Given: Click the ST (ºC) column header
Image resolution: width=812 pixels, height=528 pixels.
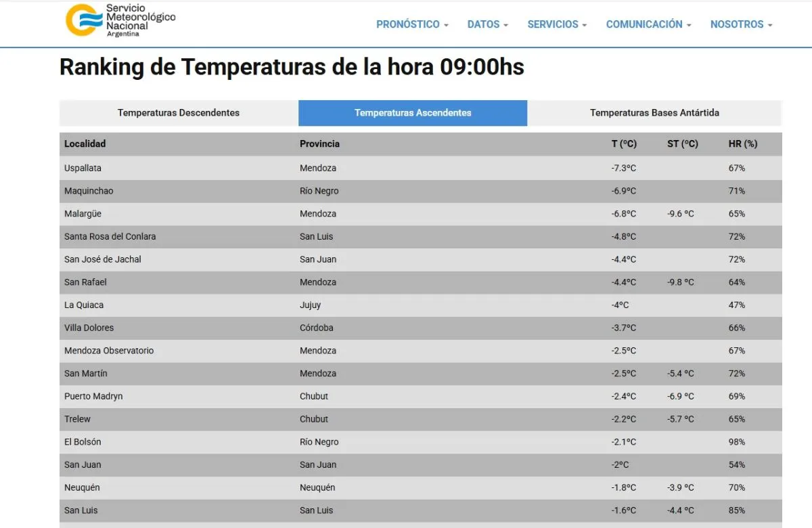Looking at the screenshot, I should point(682,144).
